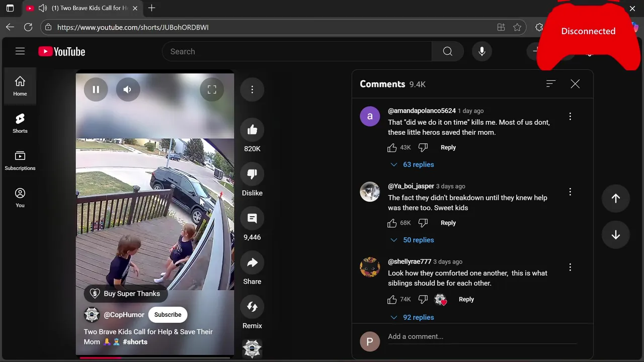The image size is (644, 362).
Task: Click the browser address bar URL
Action: pyautogui.click(x=133, y=27)
